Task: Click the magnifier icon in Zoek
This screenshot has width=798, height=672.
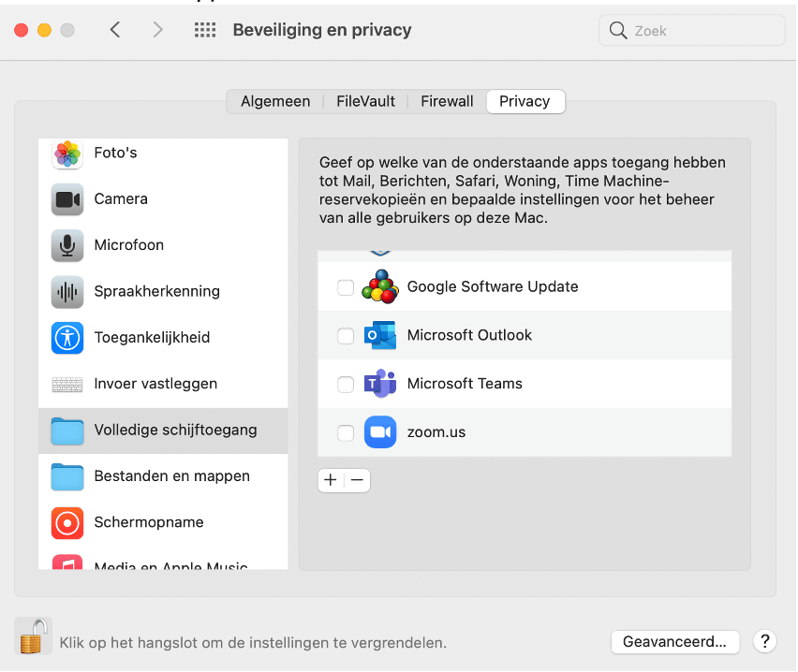Action: point(618,31)
